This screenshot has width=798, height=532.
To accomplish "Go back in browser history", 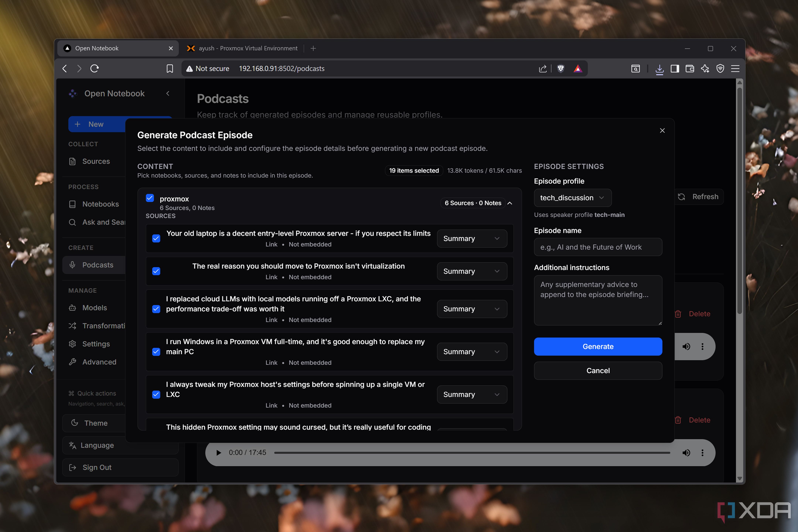I will (x=65, y=69).
